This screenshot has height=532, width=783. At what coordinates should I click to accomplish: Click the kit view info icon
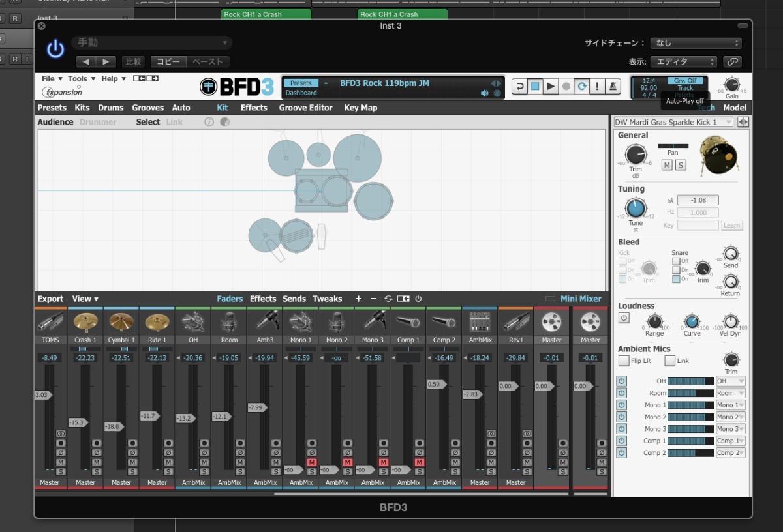click(209, 122)
